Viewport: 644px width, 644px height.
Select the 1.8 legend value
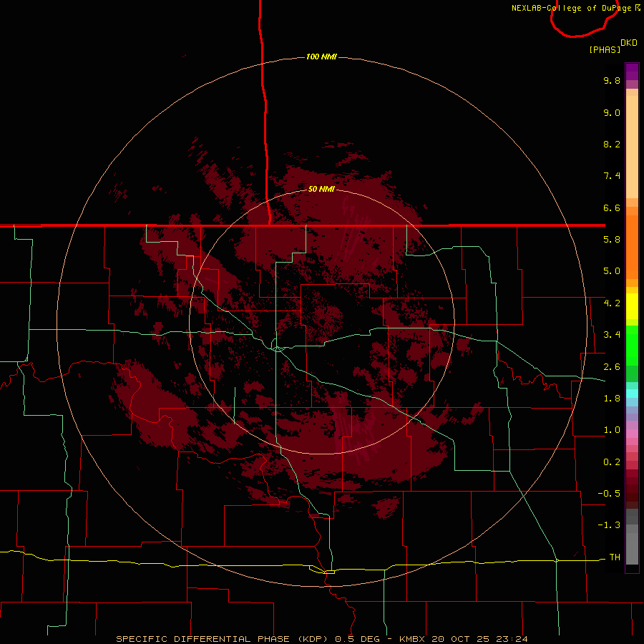pyautogui.click(x=612, y=399)
